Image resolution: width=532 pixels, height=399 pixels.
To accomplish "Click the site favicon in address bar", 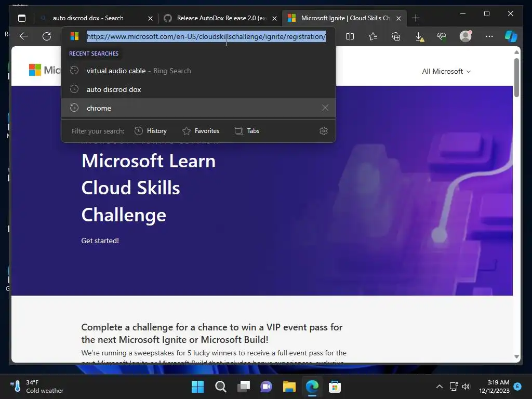I will point(75,36).
